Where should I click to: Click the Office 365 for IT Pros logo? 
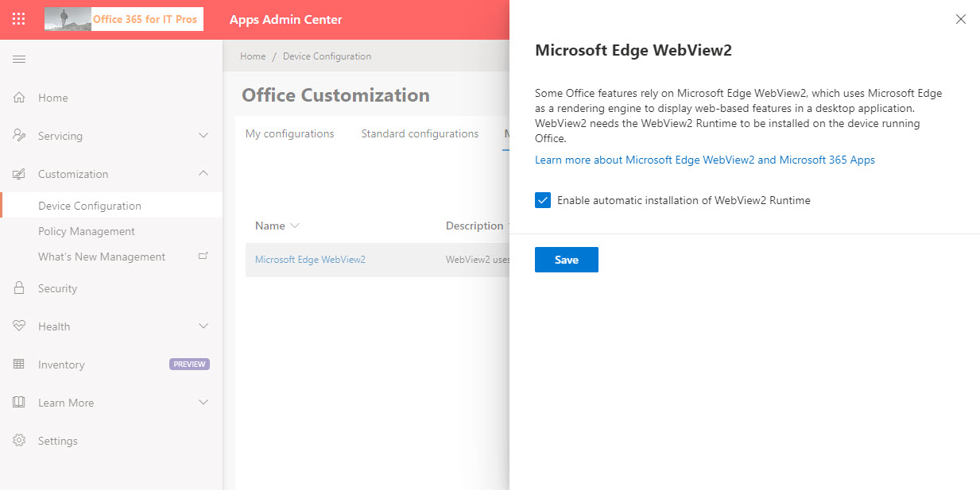point(124,19)
